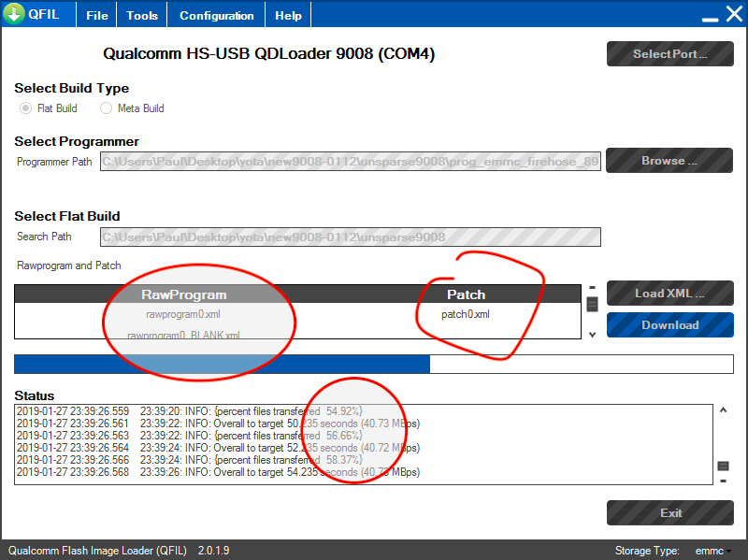
Task: Click the QFIL green download logo icon
Action: click(x=14, y=14)
